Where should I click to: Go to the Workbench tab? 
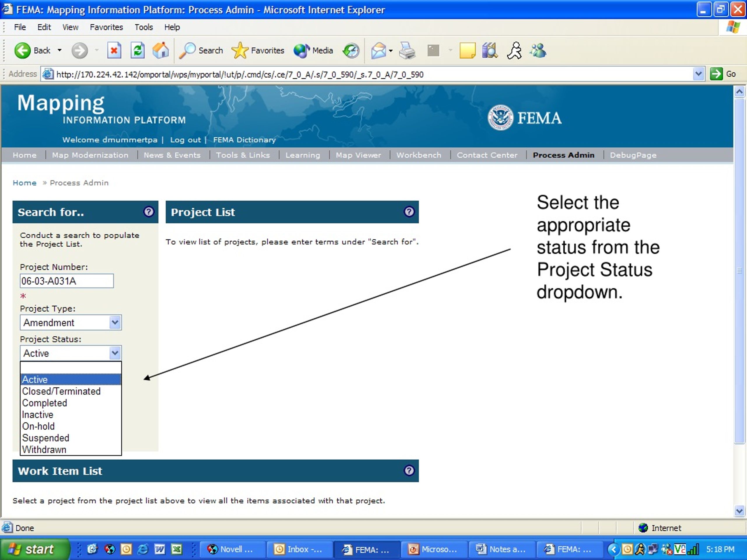pos(419,155)
